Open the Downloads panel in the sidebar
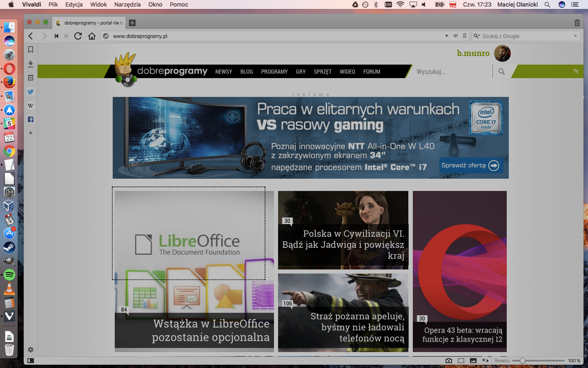588x368 pixels. [x=31, y=64]
